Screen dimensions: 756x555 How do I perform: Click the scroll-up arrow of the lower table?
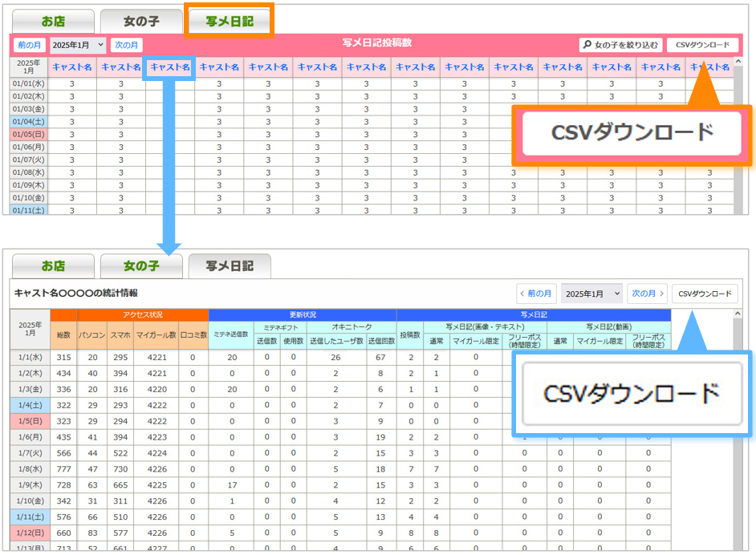(x=737, y=315)
